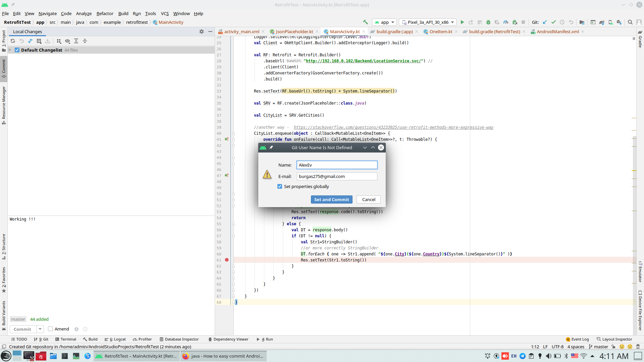Viewport: 644px width, 362px height.
Task: Cancel the Git user name dialog
Action: (x=368, y=200)
